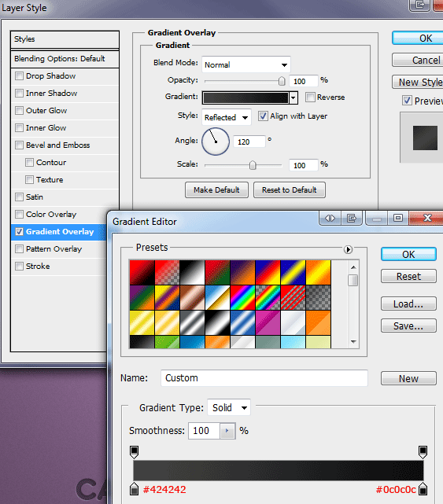Click the Load... button in Gradient Editor
The height and width of the screenshot is (504, 443).
click(408, 304)
